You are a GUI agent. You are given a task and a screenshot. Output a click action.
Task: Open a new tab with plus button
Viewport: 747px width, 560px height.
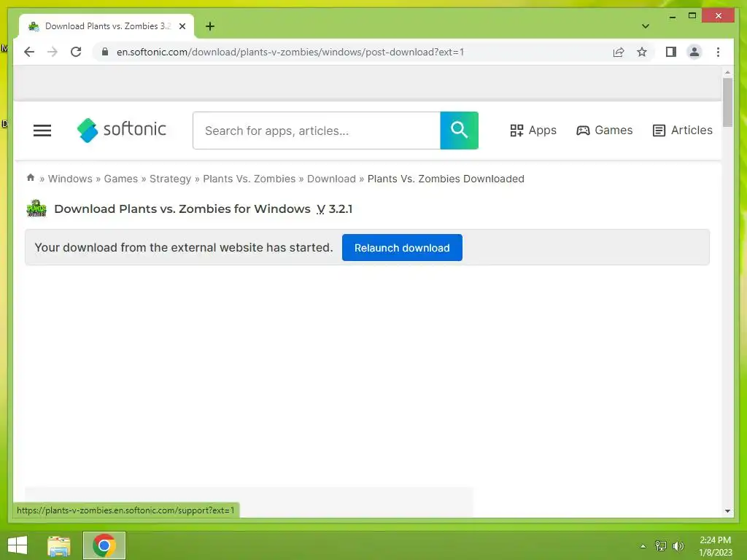pos(210,26)
